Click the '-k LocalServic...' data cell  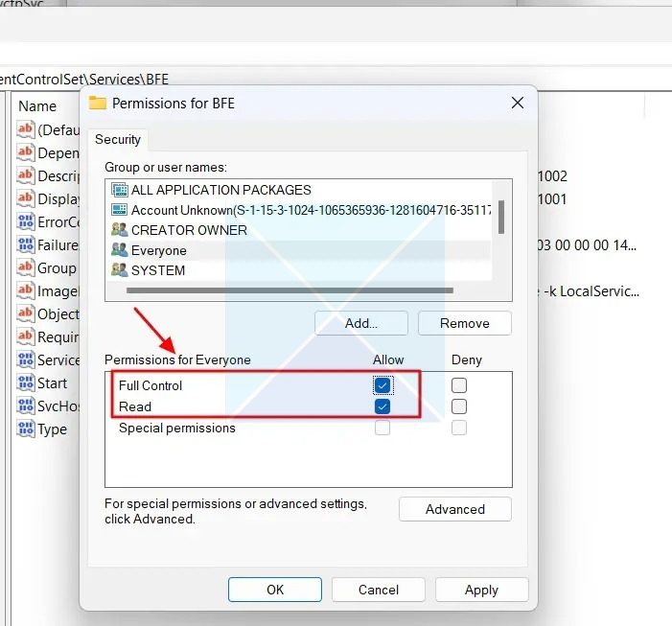[x=591, y=291]
